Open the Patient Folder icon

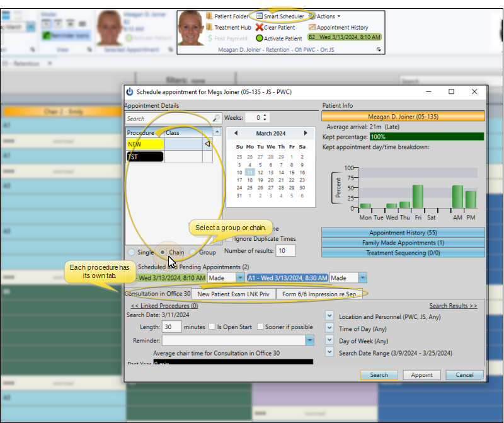point(209,16)
